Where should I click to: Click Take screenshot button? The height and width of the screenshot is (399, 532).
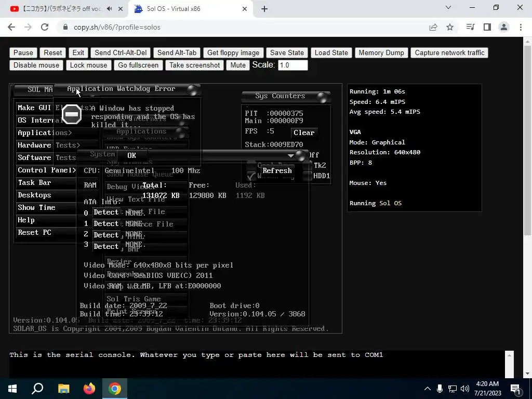coord(194,65)
